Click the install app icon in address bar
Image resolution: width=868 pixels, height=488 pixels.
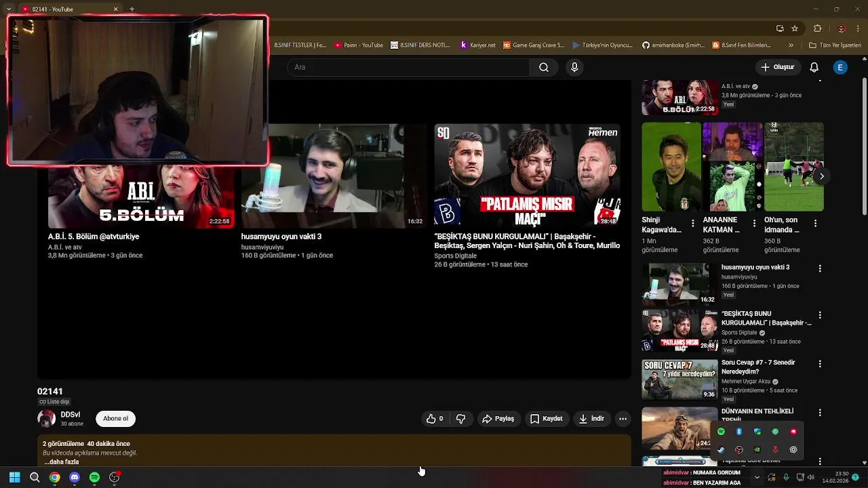click(780, 28)
